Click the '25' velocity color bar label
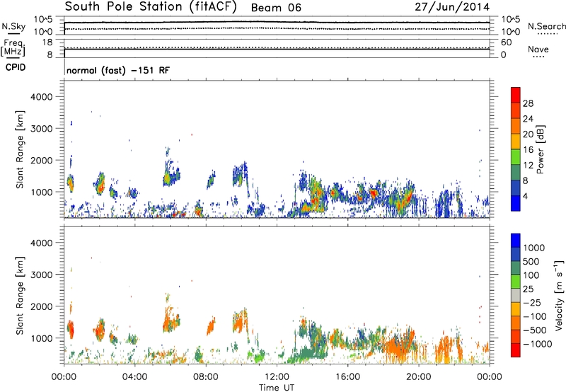Screen dimensions: 566x392 528,289
